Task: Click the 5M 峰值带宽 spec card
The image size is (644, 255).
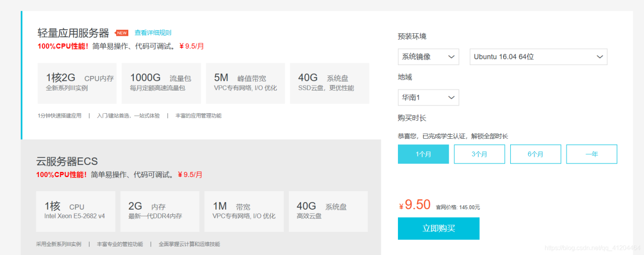Action: coord(245,83)
